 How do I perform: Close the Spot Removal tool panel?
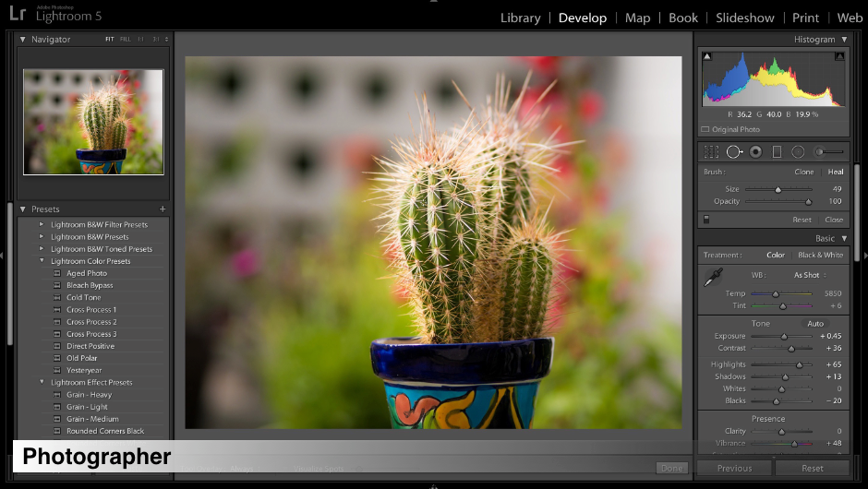(834, 220)
